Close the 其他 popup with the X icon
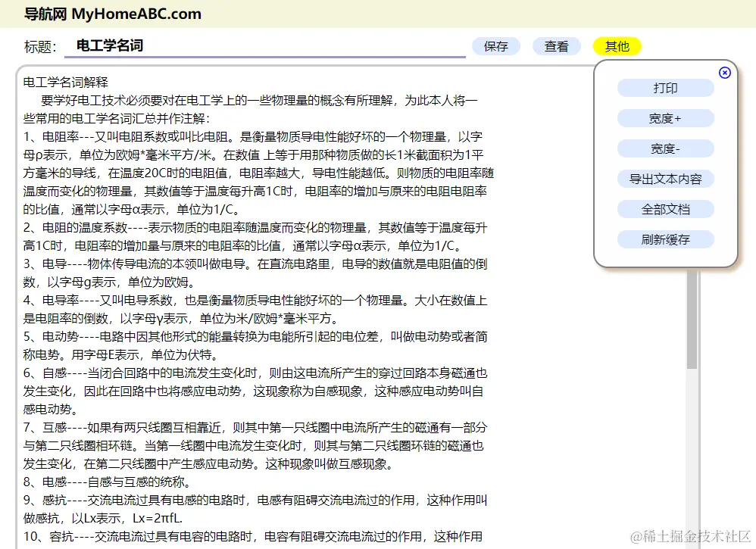 [x=725, y=73]
